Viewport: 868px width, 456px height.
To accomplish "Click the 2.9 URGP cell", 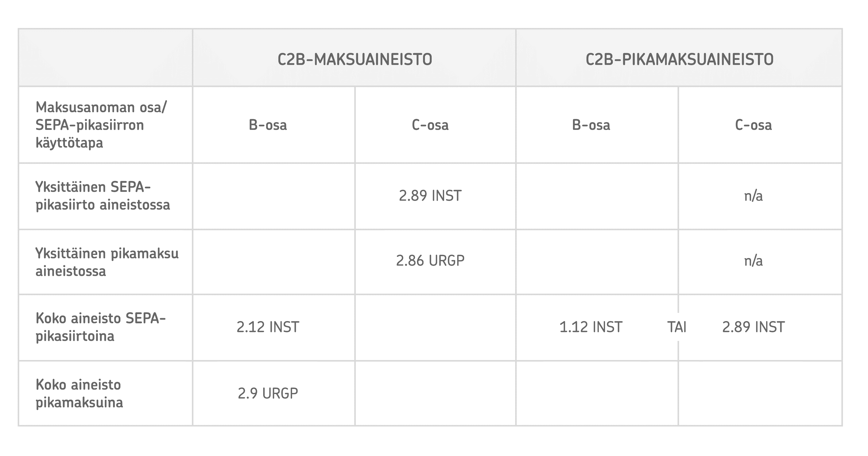I will tap(268, 393).
